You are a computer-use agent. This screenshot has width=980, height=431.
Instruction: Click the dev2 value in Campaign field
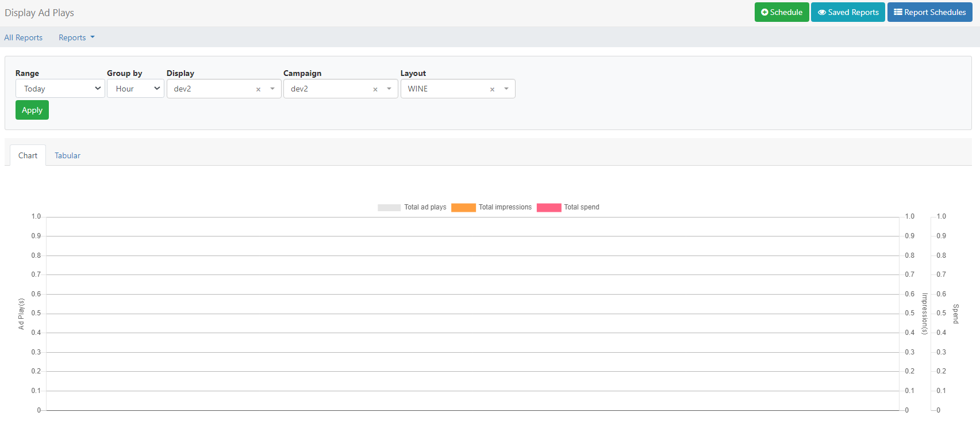[x=299, y=89]
